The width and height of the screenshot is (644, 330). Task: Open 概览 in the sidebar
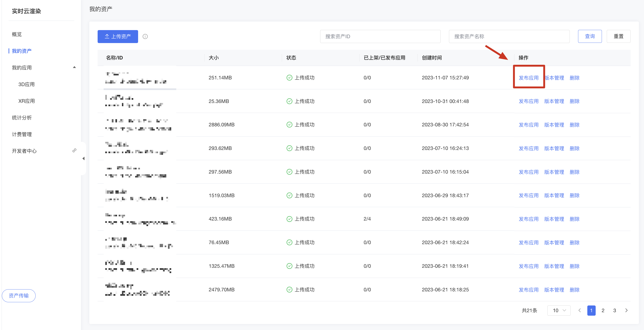point(17,34)
